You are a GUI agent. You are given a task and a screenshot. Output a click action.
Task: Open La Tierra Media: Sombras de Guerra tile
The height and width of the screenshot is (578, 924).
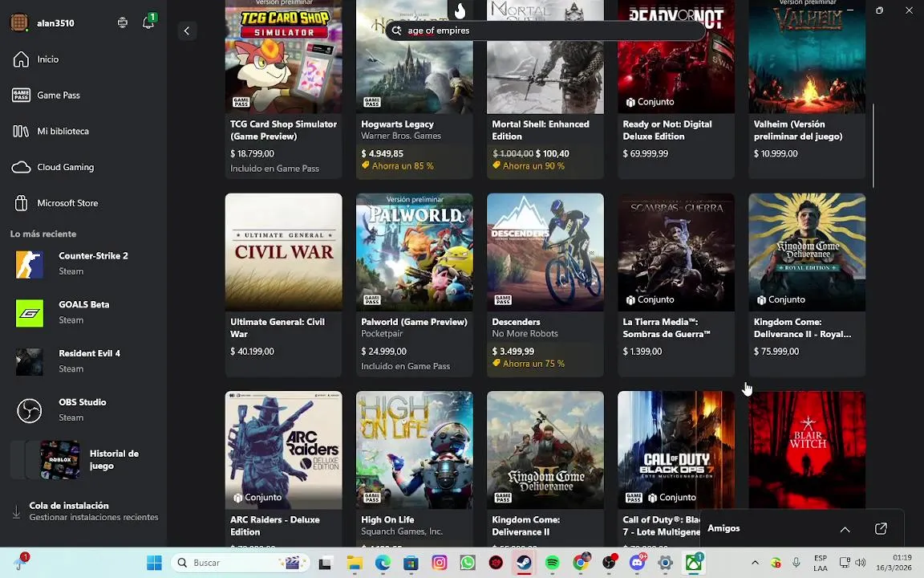676,285
